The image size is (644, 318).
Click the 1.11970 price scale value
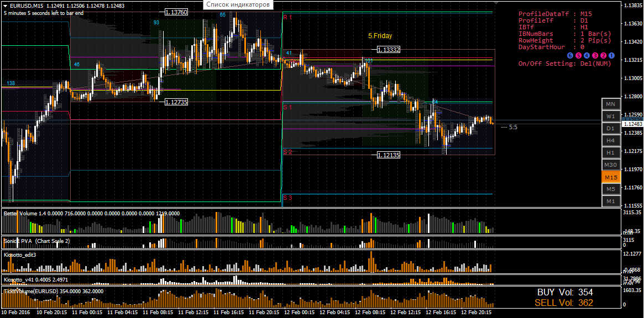(632, 169)
